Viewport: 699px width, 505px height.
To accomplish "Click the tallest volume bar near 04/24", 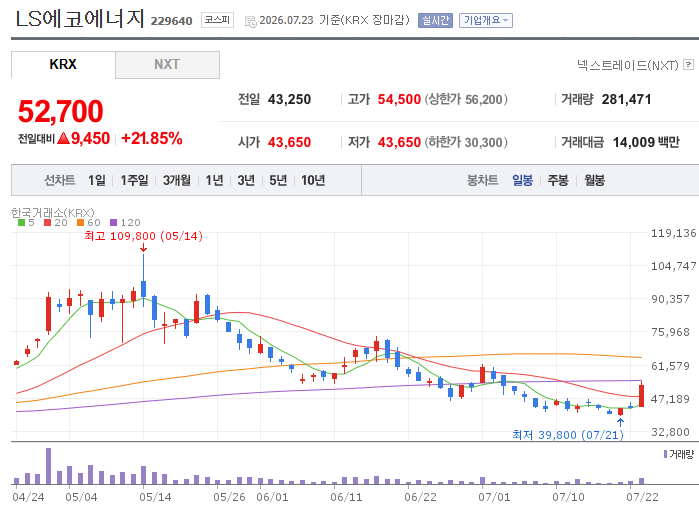I will pos(49,466).
